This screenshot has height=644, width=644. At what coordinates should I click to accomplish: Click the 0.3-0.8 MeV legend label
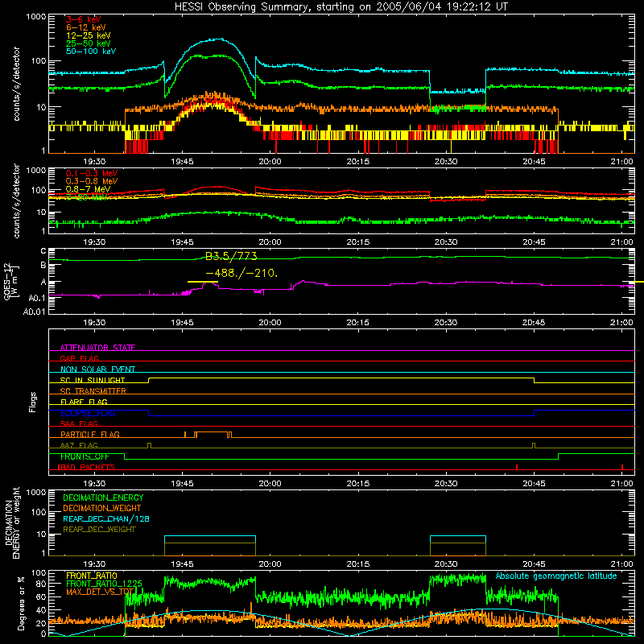[x=92, y=181]
